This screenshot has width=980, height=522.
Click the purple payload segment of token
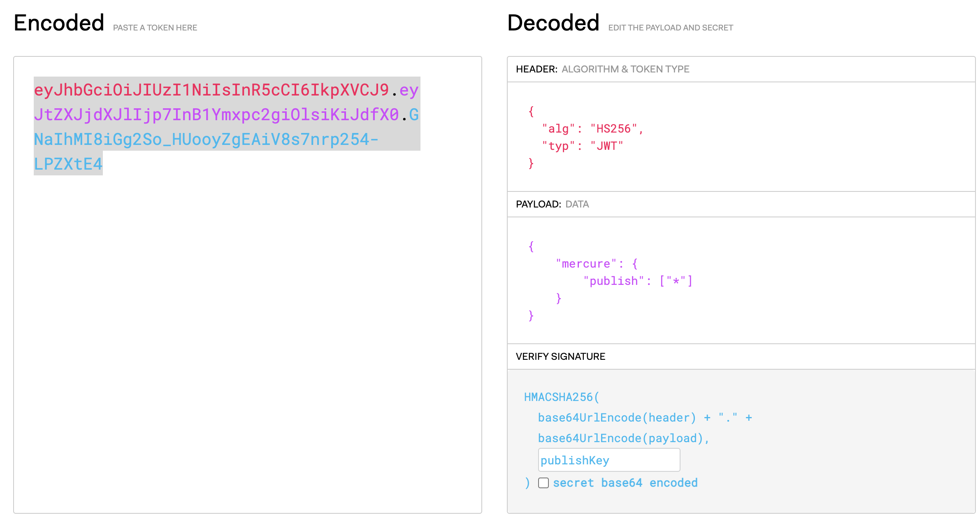pos(206,115)
